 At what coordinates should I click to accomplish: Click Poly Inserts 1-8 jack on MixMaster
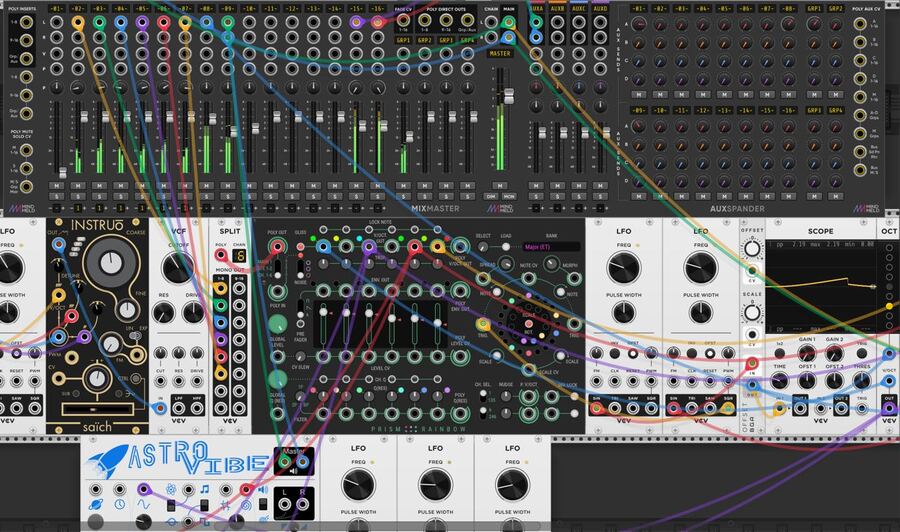(x=26, y=23)
